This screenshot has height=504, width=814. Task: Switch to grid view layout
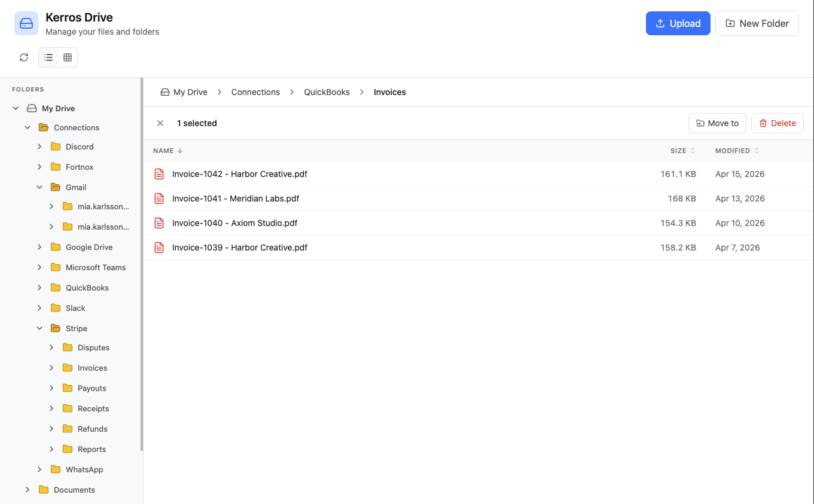[68, 57]
